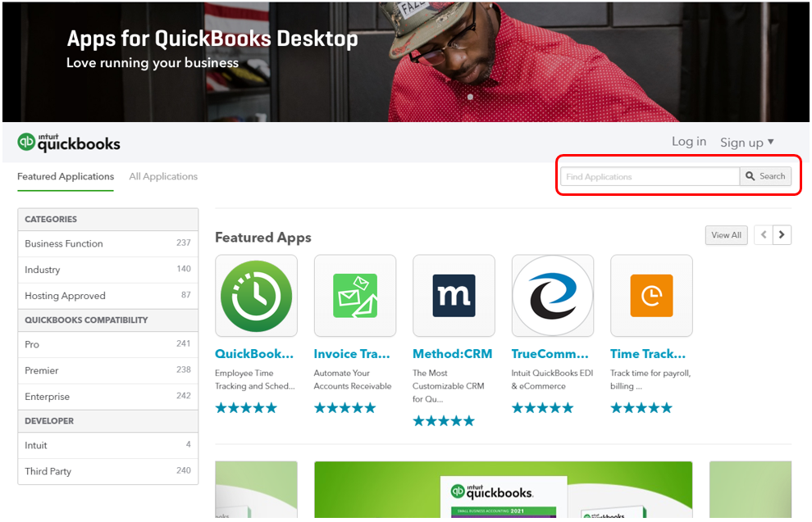Click the Search button with magnifier

pyautogui.click(x=765, y=176)
